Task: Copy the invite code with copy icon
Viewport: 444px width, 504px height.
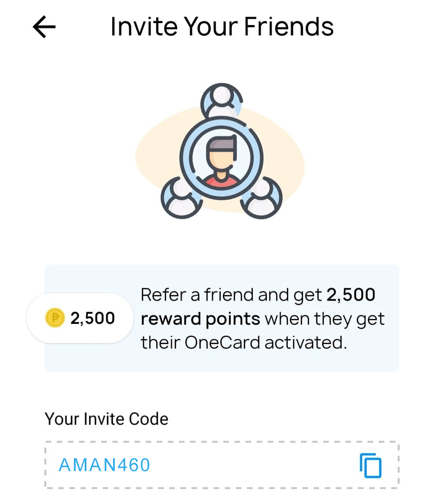Action: point(371,465)
